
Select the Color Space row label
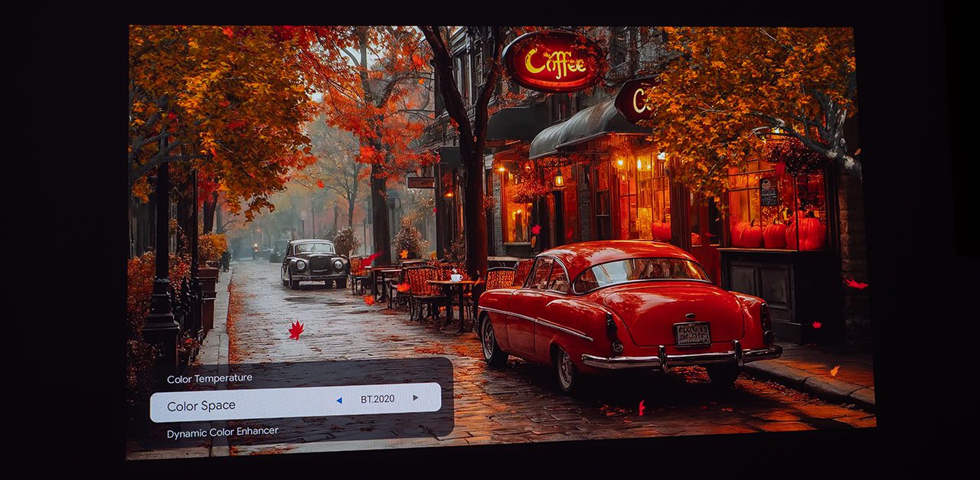tap(201, 406)
